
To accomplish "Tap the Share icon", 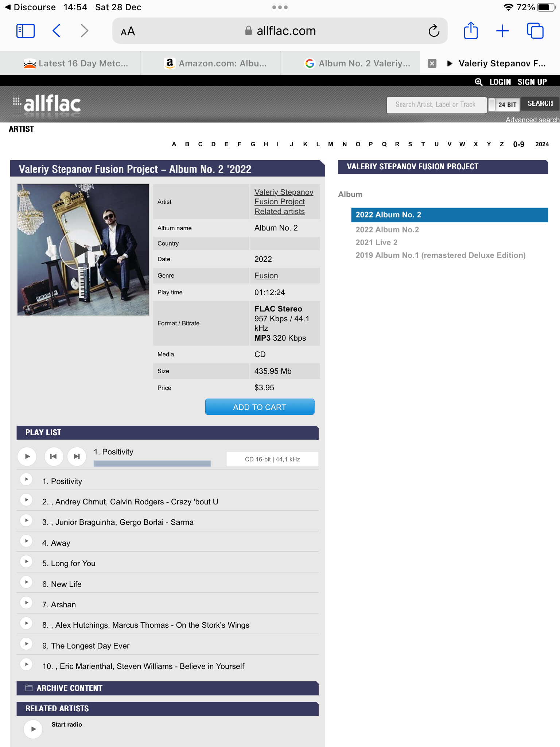I will point(471,31).
